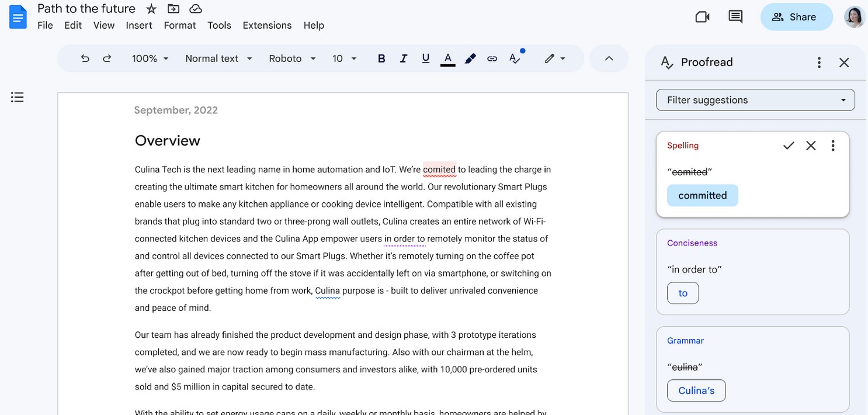The height and width of the screenshot is (415, 868).
Task: Open the text color picker
Action: click(x=448, y=59)
